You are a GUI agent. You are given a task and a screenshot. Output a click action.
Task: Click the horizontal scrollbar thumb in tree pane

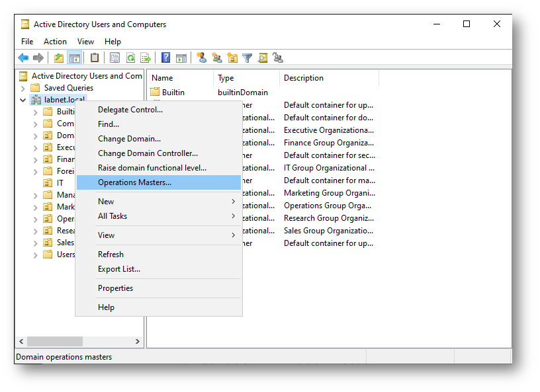55,341
